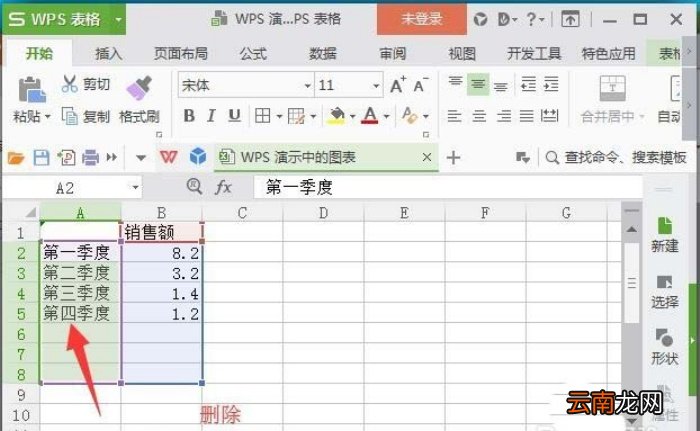Align text right
This screenshot has width=700, height=431.
click(504, 116)
